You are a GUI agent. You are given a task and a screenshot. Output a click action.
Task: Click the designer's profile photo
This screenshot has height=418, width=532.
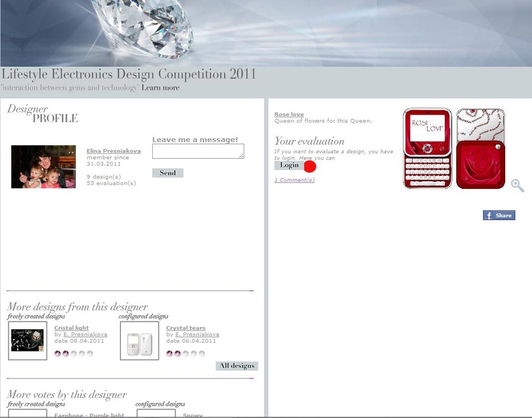(x=43, y=167)
